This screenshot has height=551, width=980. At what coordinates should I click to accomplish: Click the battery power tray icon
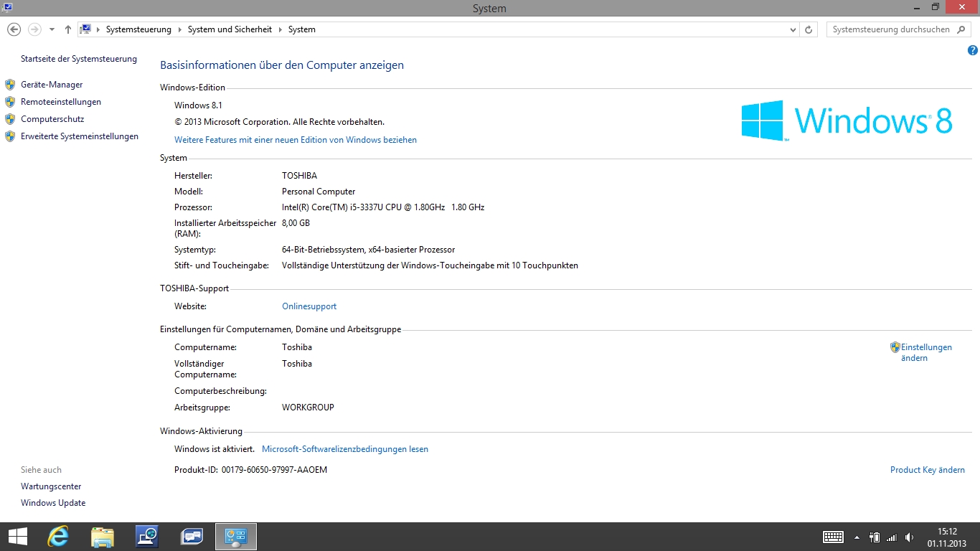point(875,537)
